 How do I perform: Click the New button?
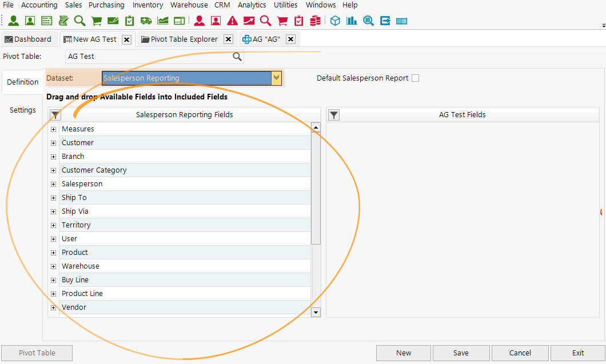click(403, 353)
